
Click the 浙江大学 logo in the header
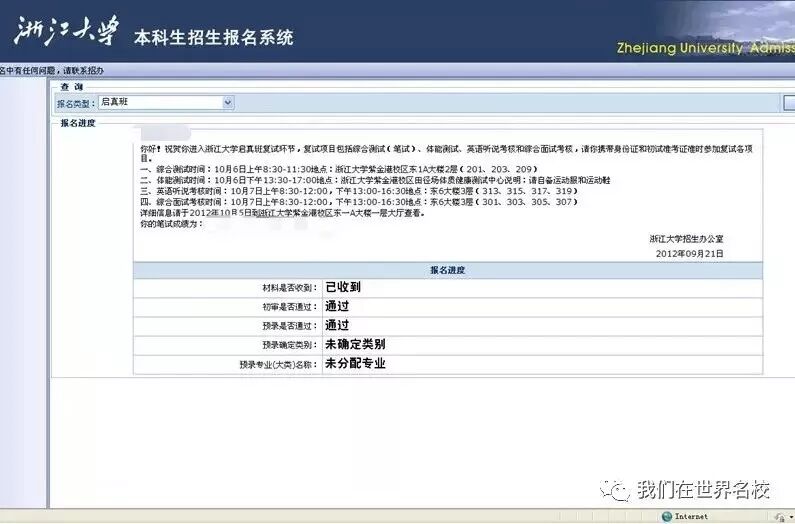(x=66, y=30)
